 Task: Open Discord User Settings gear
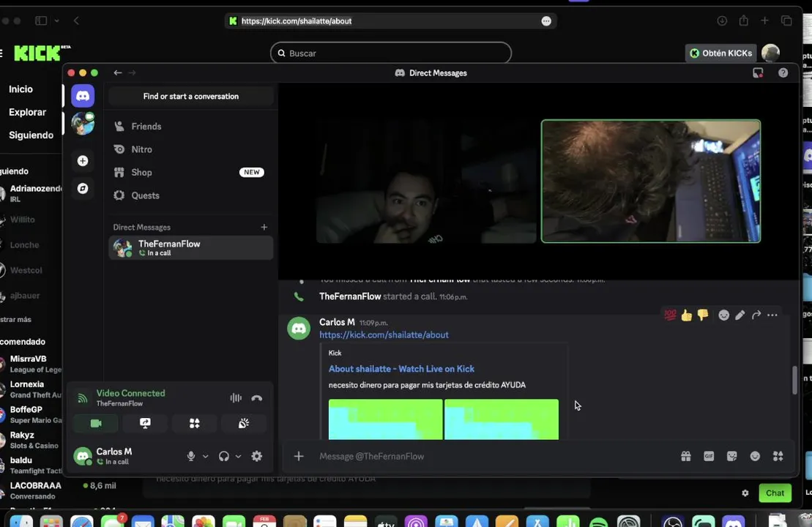click(x=257, y=456)
